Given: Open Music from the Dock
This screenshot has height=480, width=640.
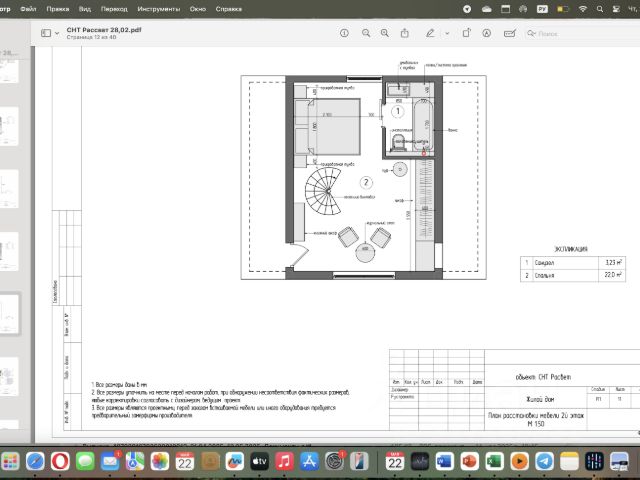Looking at the screenshot, I should [284, 462].
